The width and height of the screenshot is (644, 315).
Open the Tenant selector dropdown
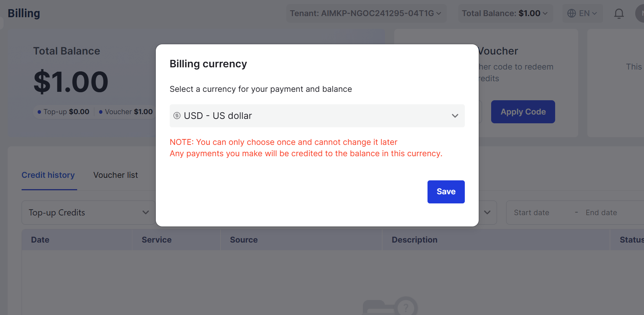pos(366,14)
